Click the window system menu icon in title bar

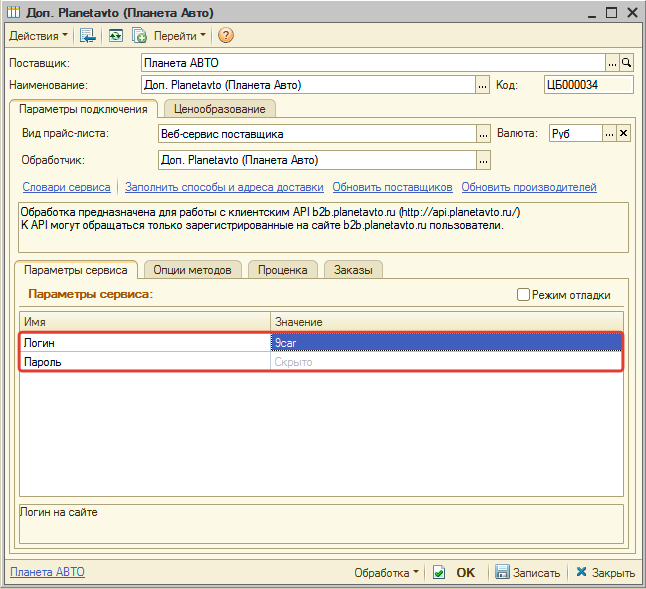click(13, 13)
